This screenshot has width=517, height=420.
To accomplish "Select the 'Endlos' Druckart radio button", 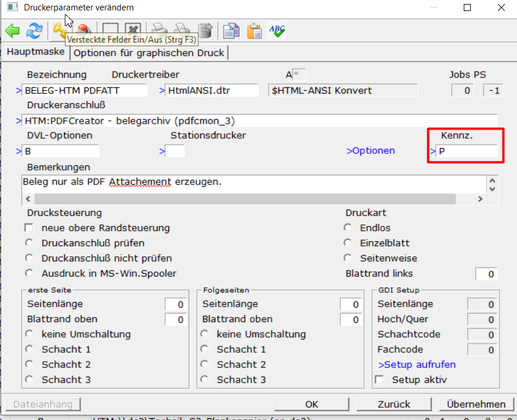I will point(347,228).
